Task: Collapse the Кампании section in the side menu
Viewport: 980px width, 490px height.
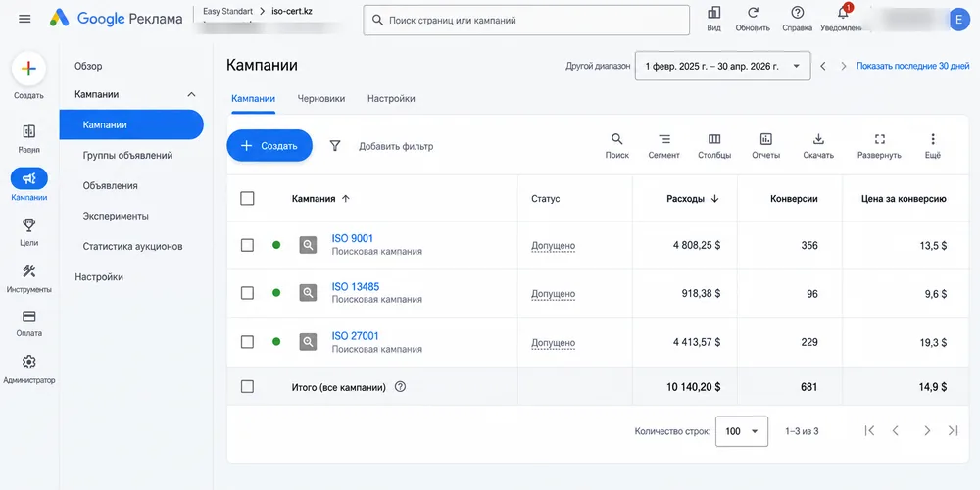Action: pos(191,94)
